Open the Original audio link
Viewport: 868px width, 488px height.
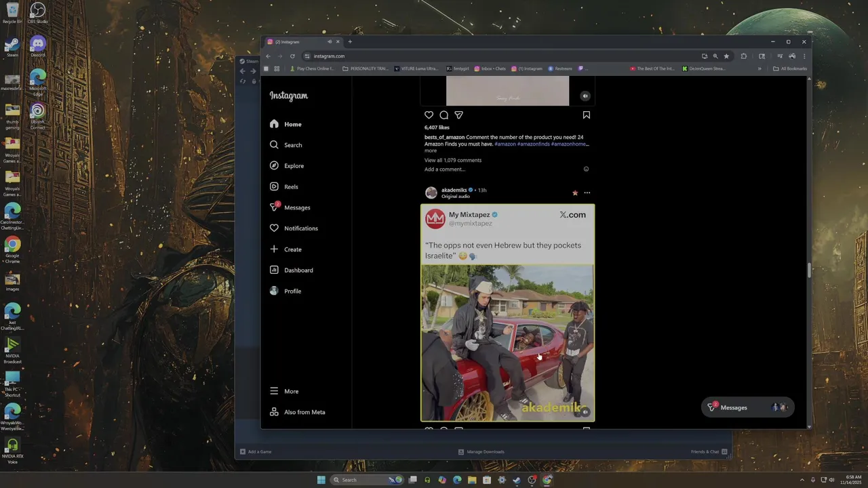click(456, 197)
